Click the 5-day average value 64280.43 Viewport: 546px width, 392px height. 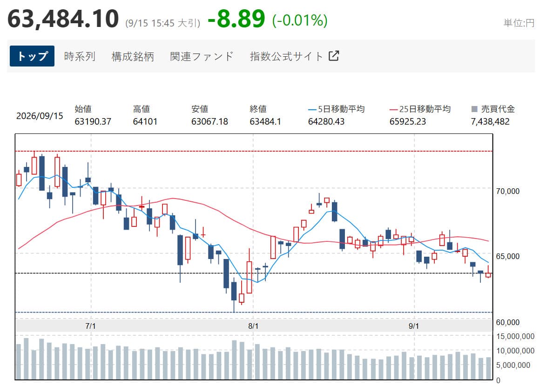(326, 121)
